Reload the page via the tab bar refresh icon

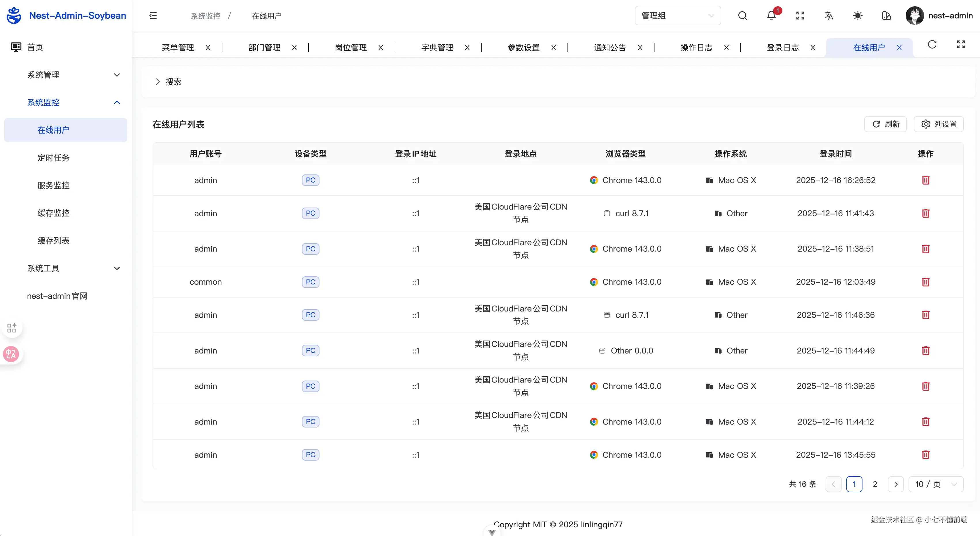932,45
